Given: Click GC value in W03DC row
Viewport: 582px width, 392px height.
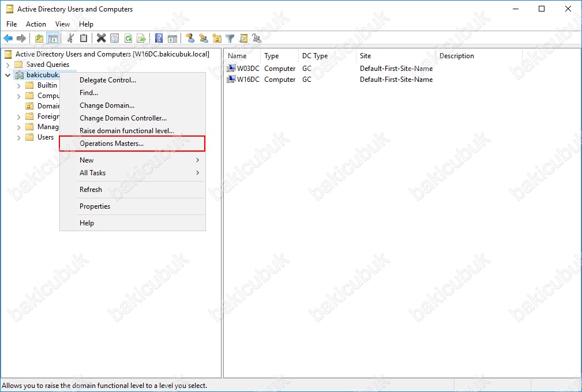Looking at the screenshot, I should click(307, 68).
